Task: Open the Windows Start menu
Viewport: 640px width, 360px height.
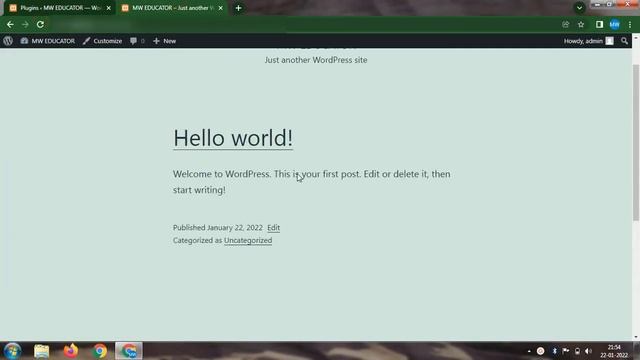Action: tap(12, 351)
